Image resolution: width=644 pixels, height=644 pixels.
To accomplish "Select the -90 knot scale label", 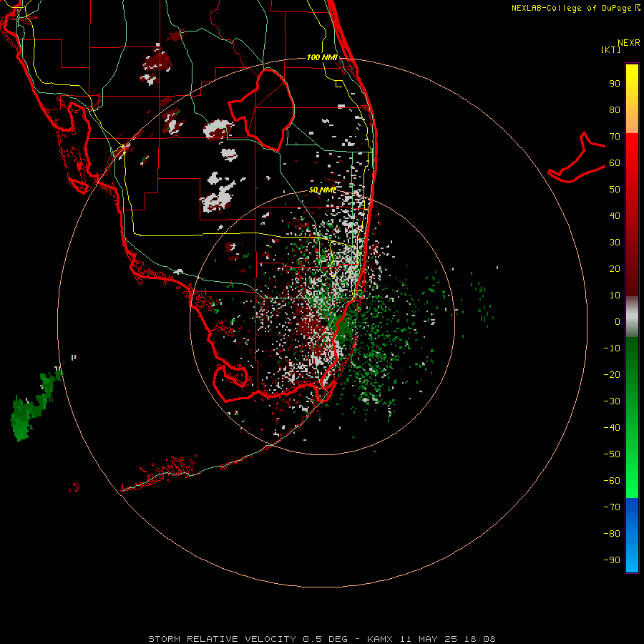I will 612,560.
